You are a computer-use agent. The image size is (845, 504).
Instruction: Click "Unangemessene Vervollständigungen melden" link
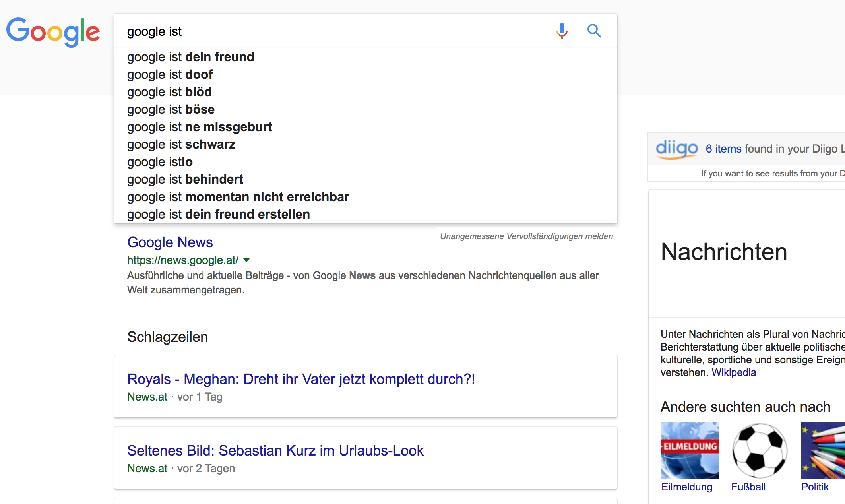[x=526, y=236]
